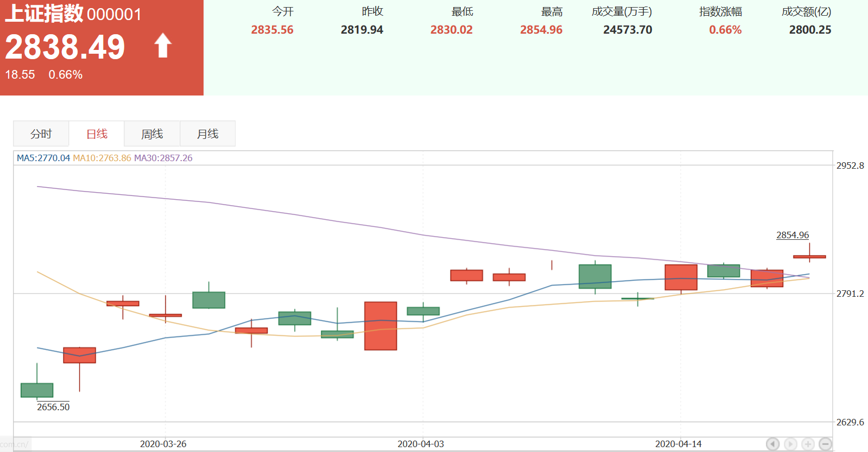The width and height of the screenshot is (868, 452).
Task: Click the white up arrow beside 2838.49
Action: pyautogui.click(x=163, y=46)
